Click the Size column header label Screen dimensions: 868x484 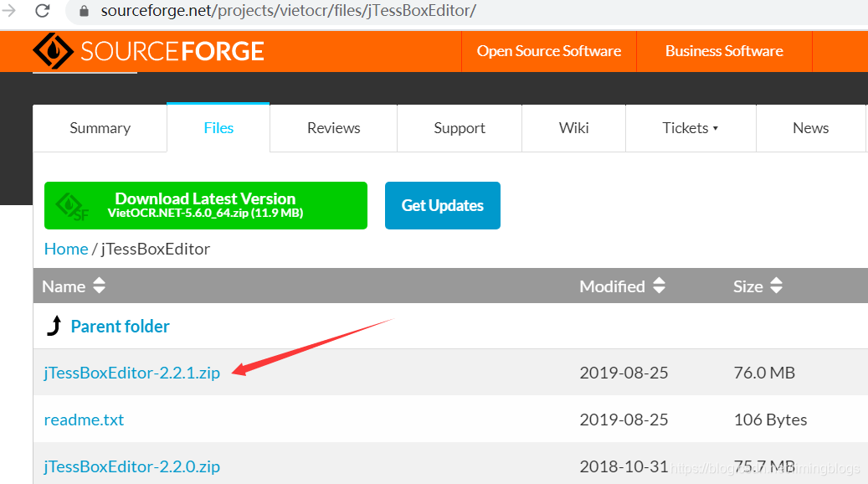point(747,286)
